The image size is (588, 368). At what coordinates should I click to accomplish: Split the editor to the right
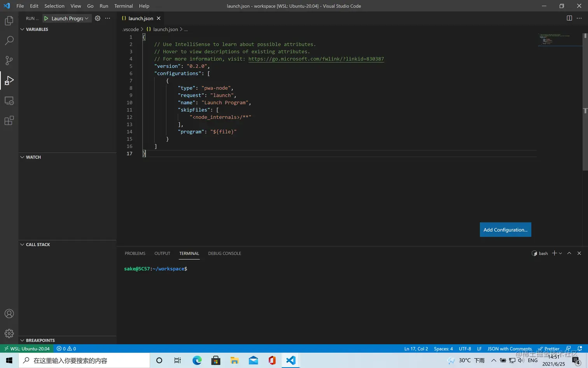(x=569, y=18)
